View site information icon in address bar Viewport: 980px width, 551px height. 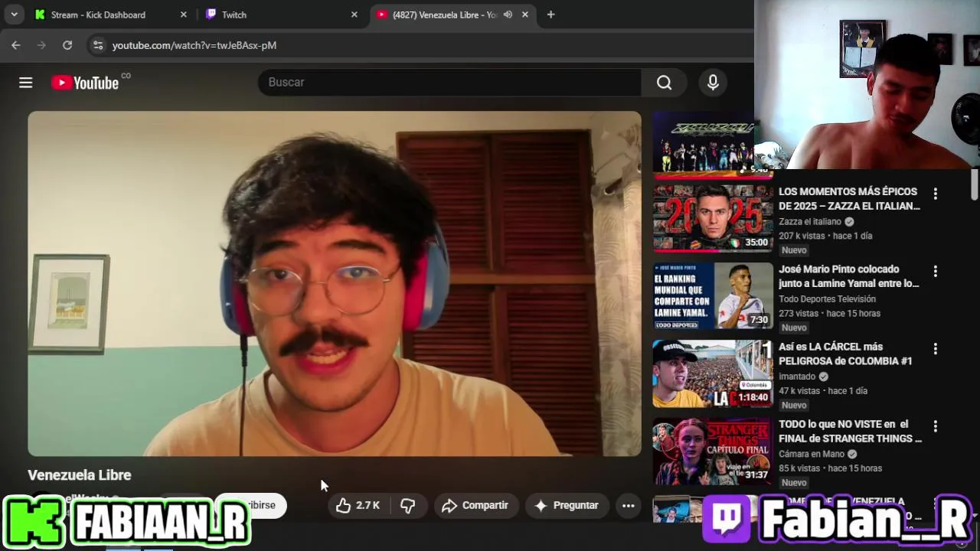pyautogui.click(x=97, y=45)
